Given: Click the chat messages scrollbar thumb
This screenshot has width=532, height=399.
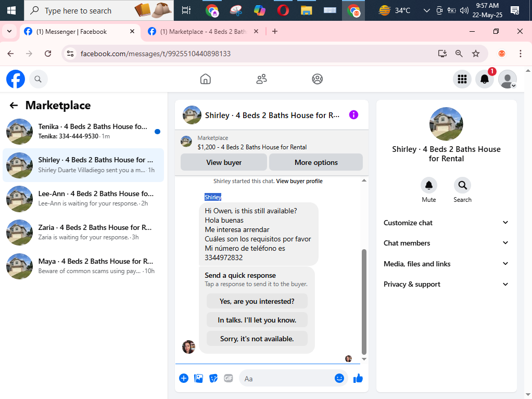Looking at the screenshot, I should click(364, 302).
